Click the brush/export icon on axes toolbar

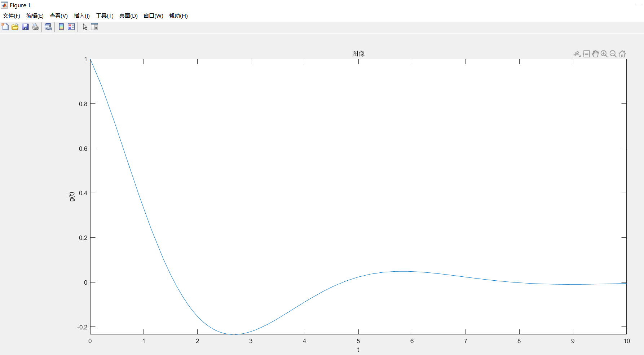pos(577,54)
